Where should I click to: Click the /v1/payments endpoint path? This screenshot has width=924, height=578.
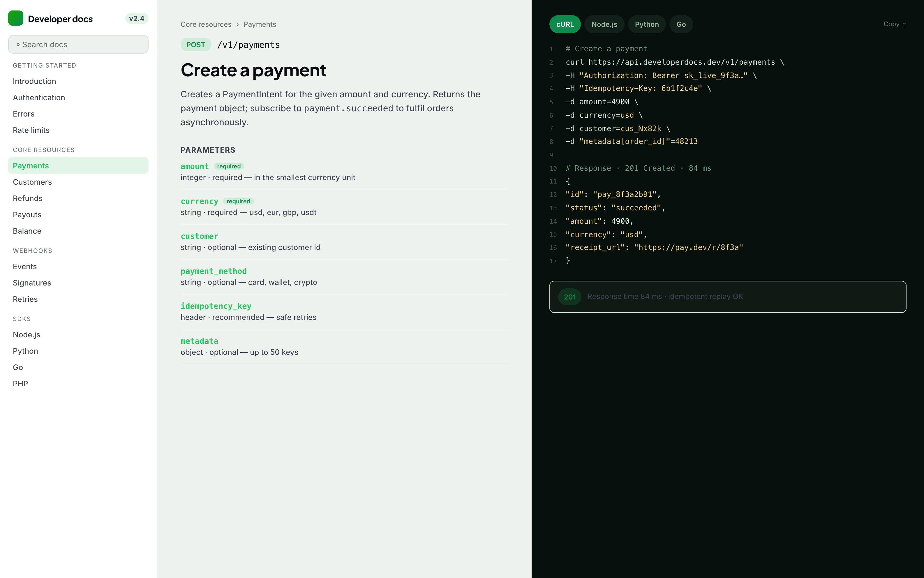click(x=248, y=45)
